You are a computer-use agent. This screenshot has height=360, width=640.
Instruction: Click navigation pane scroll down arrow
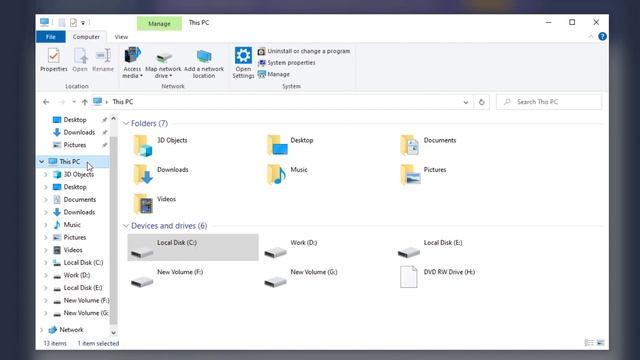[113, 333]
